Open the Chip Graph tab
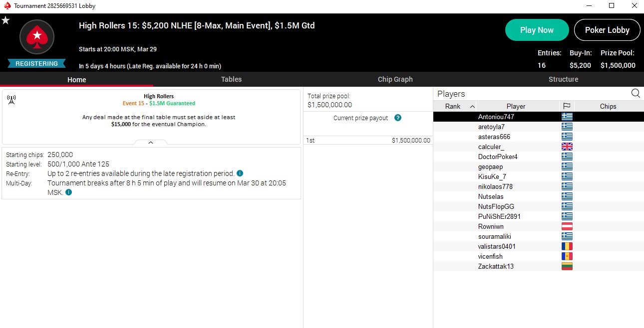This screenshot has height=328, width=644. coord(395,79)
